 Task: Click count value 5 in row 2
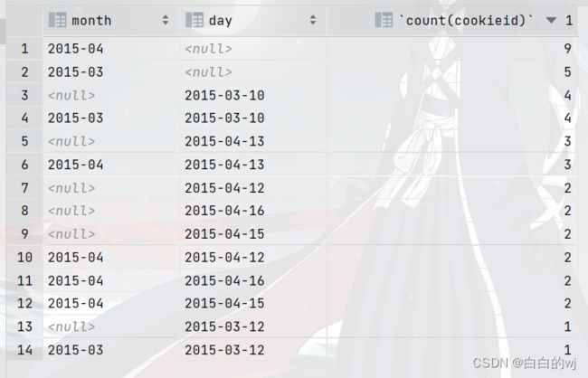568,72
